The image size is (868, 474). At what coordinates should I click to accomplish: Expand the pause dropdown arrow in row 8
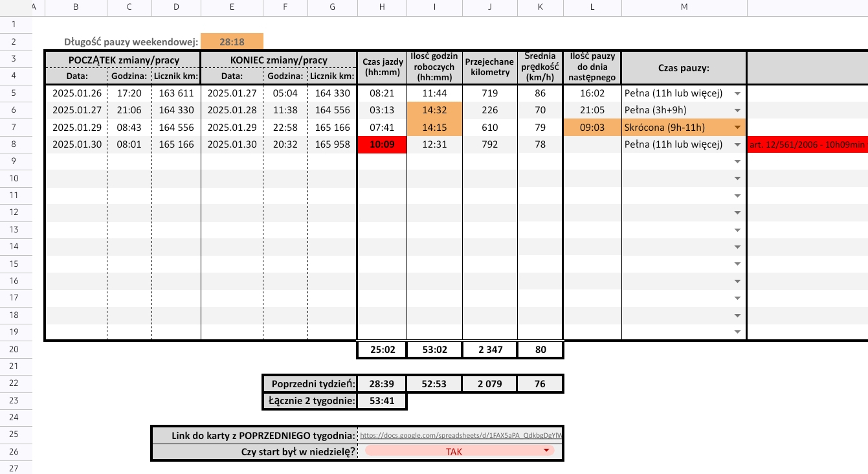(x=737, y=144)
